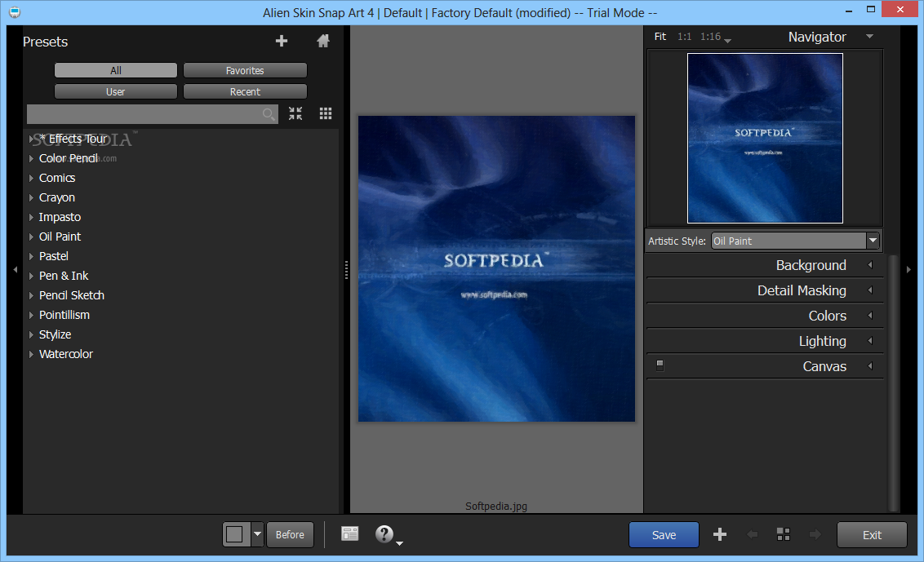Screen dimensions: 924x562
Task: Expand the Colors panel
Action: point(870,316)
